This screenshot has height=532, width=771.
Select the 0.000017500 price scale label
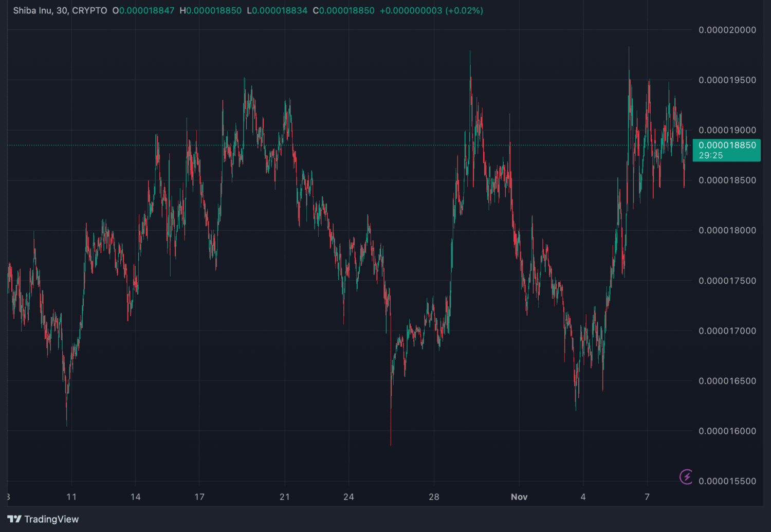point(727,281)
